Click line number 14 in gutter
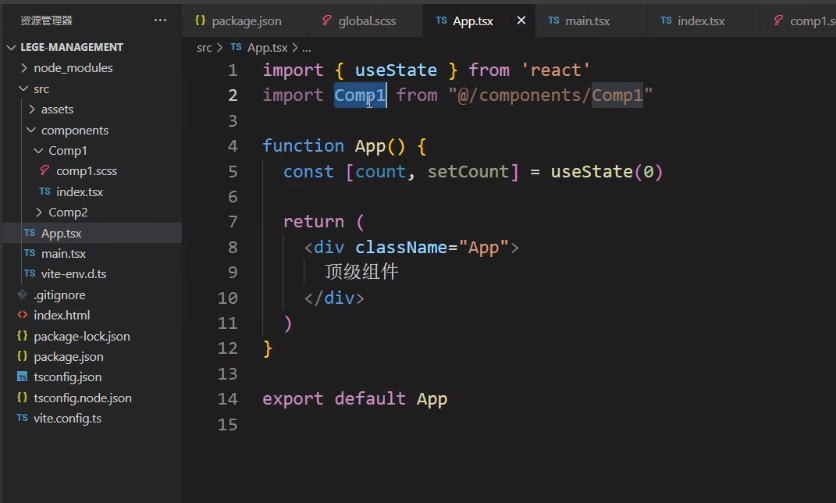Image resolution: width=836 pixels, height=503 pixels. click(x=227, y=399)
